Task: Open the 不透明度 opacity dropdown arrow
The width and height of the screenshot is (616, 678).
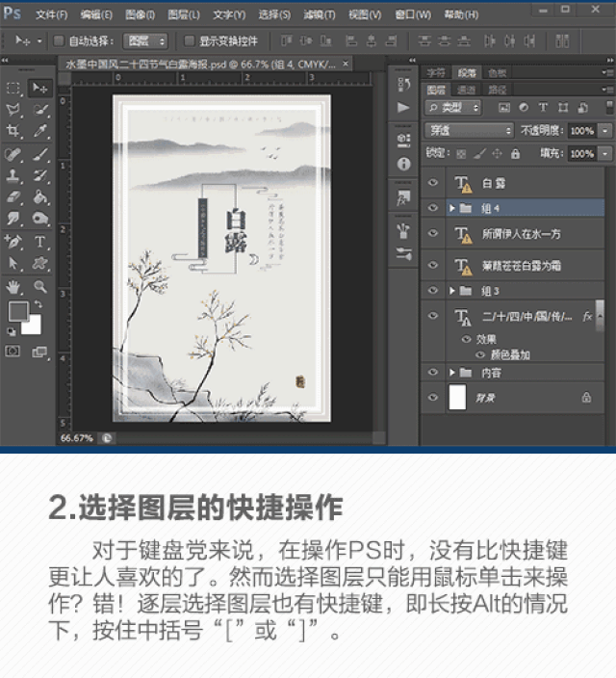Action: (605, 131)
